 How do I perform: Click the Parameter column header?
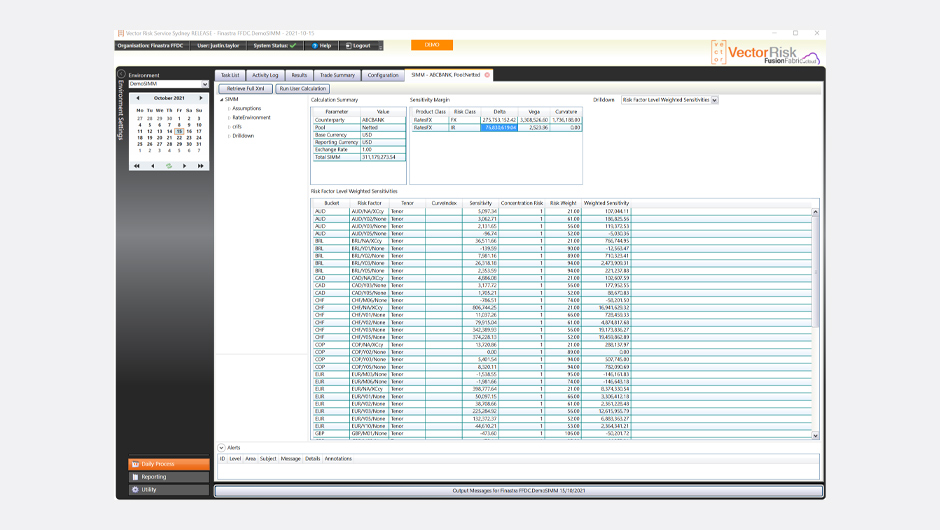point(336,112)
